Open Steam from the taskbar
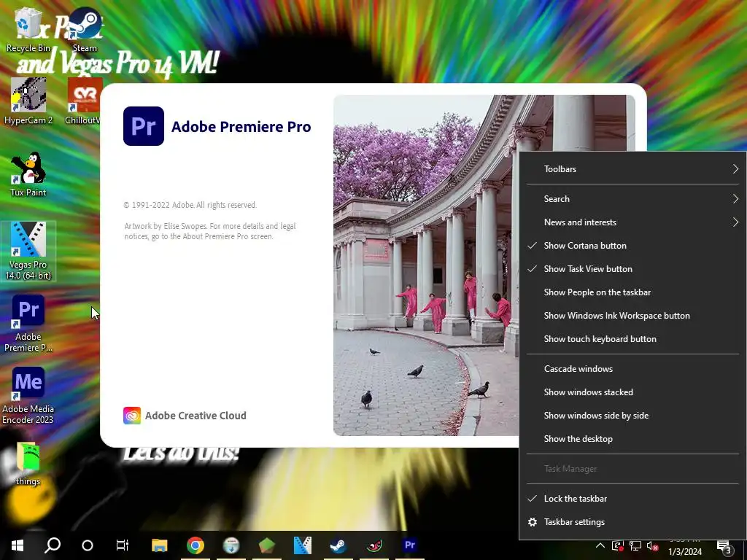The height and width of the screenshot is (560, 747). [338, 545]
